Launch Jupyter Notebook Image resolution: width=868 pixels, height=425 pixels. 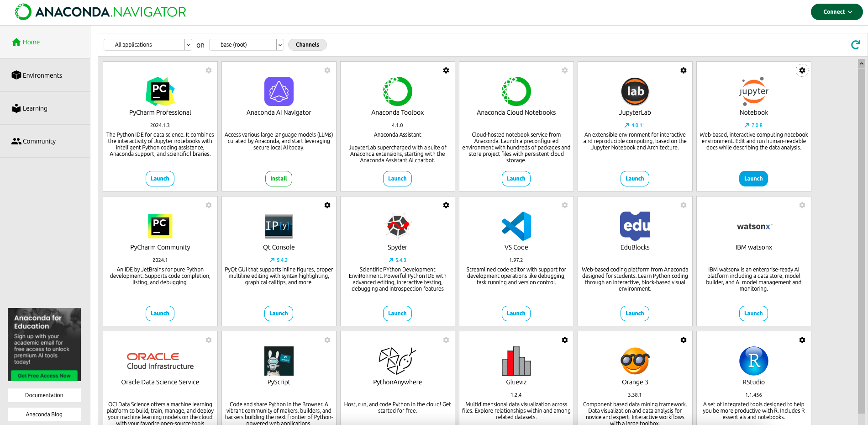(753, 179)
